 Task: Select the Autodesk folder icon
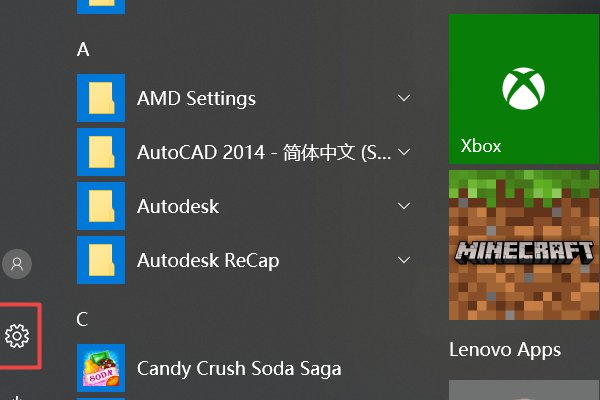click(x=101, y=206)
